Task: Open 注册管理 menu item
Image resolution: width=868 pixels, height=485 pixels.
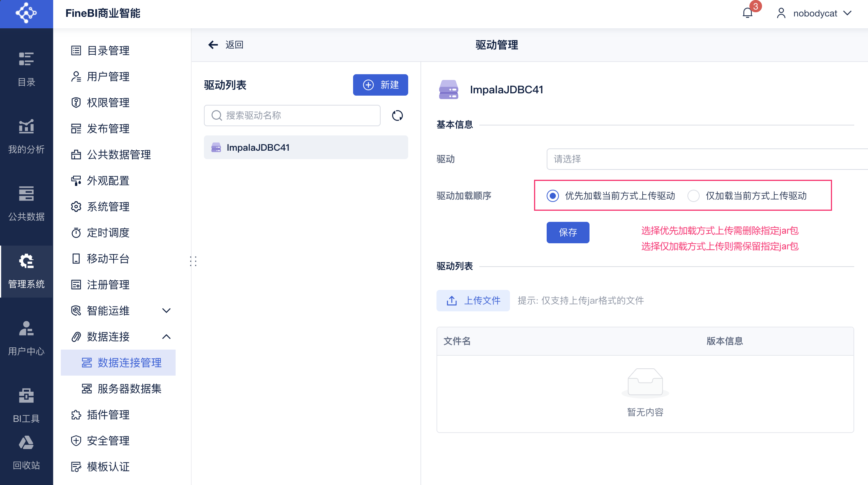Action: click(x=118, y=285)
